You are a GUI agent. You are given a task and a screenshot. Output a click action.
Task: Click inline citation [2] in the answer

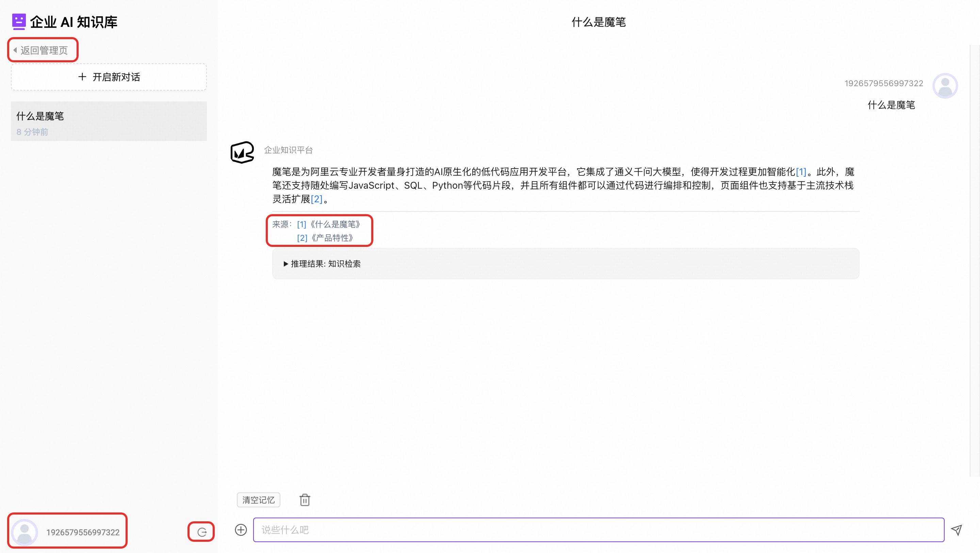coord(316,199)
